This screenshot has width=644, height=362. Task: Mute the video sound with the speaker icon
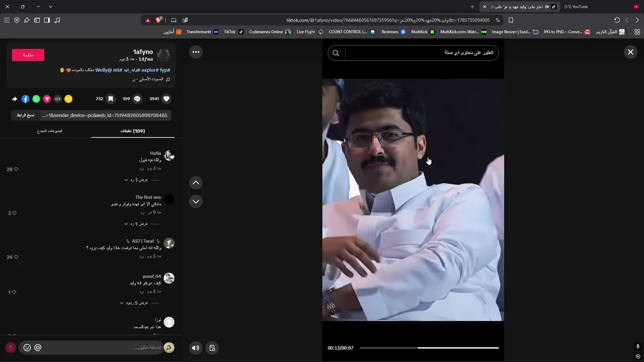coord(196,347)
